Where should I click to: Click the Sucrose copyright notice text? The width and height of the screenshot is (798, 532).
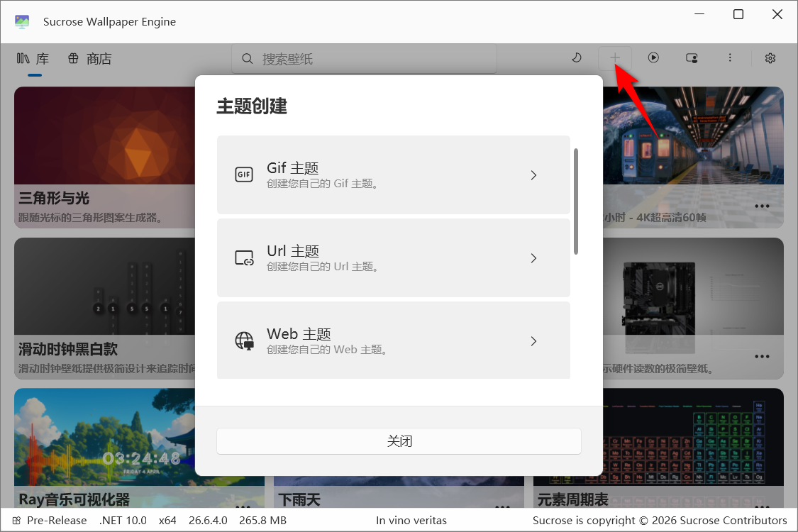(x=660, y=520)
